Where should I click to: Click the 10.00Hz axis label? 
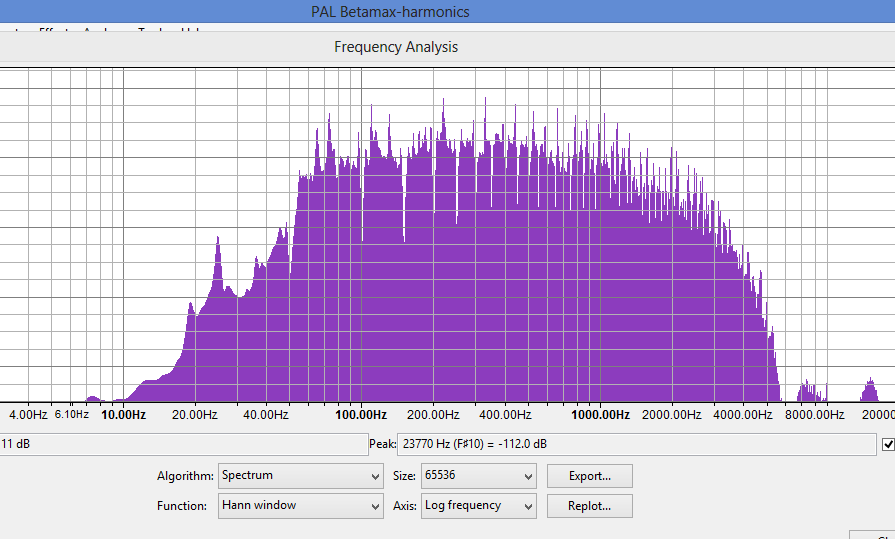pyautogui.click(x=123, y=415)
